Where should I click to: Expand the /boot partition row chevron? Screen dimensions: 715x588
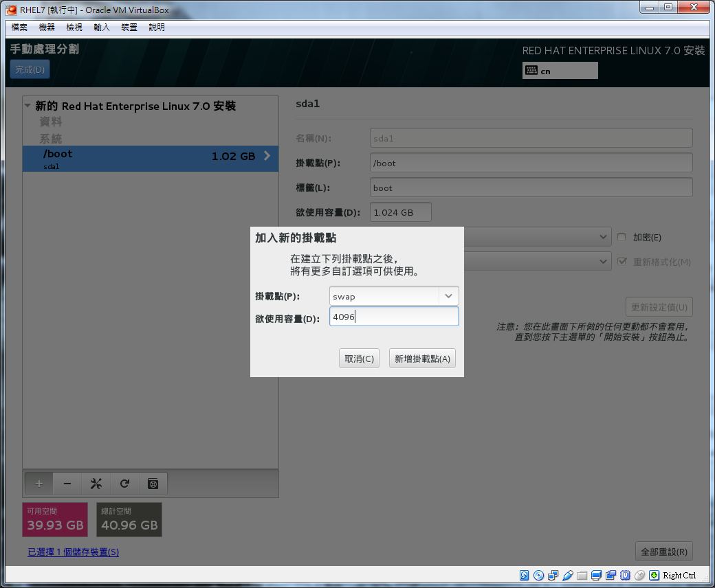(267, 156)
